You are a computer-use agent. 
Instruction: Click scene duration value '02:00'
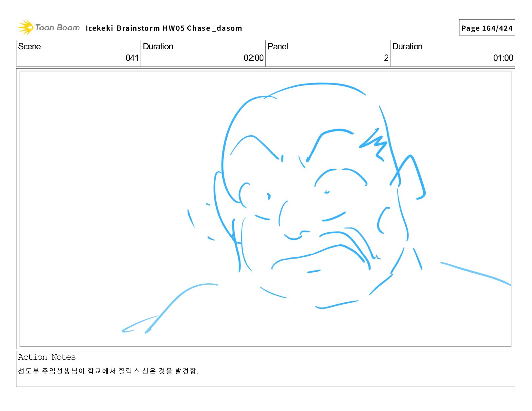[254, 58]
